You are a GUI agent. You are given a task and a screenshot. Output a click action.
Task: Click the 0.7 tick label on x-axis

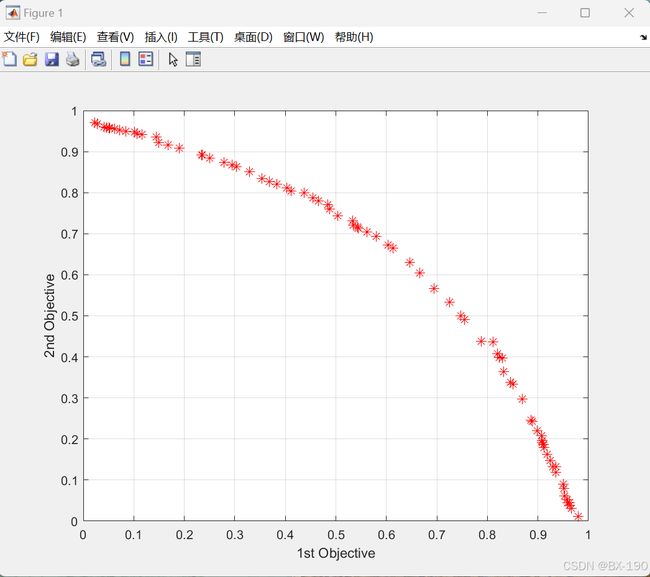437,535
